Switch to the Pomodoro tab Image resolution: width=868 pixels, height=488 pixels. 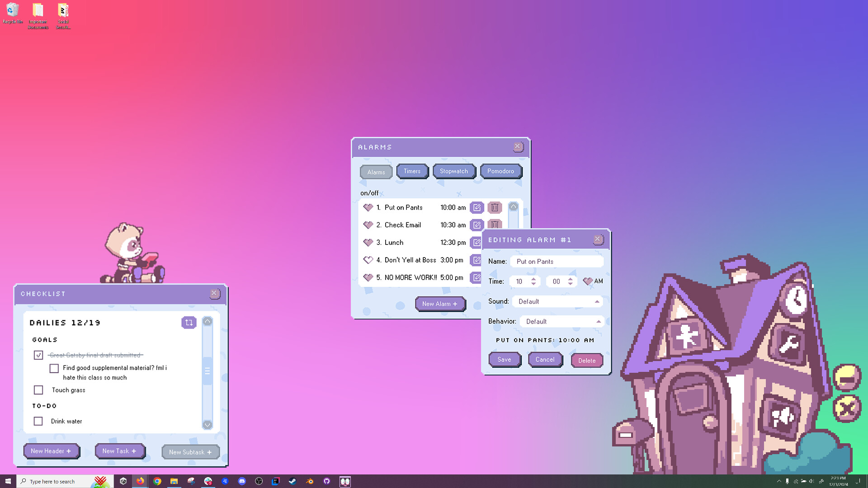(501, 171)
